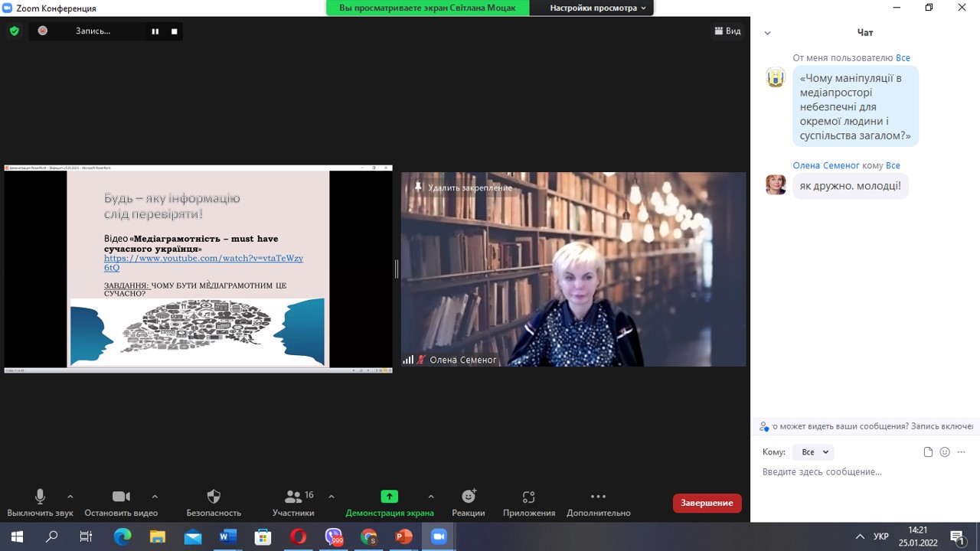Click the green encryption shield icon
This screenshot has height=551, width=980.
point(14,31)
